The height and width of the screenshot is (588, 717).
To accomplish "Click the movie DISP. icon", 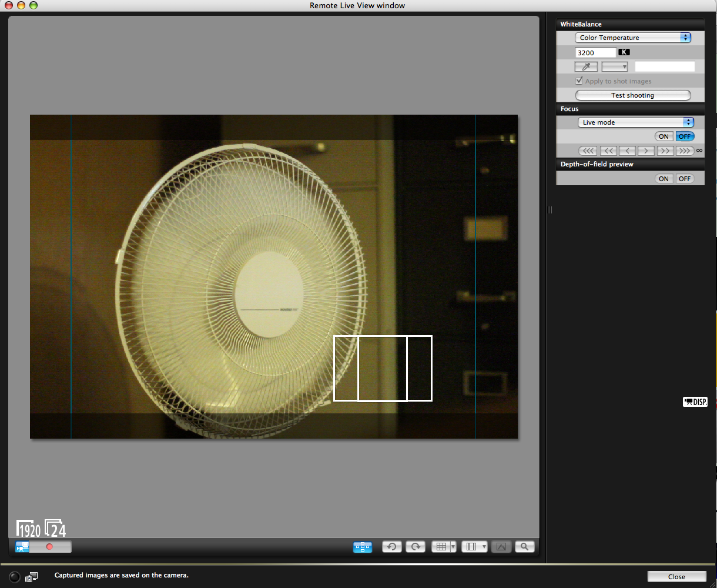I will click(x=695, y=402).
